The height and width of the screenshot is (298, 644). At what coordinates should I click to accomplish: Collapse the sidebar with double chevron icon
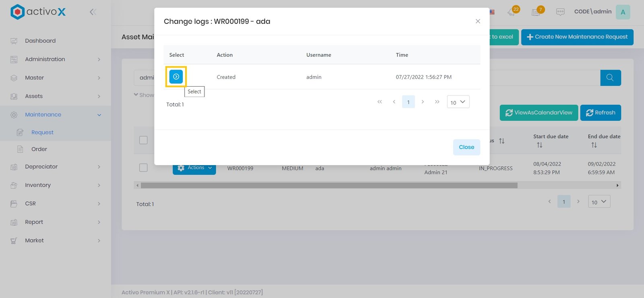pos(93,12)
